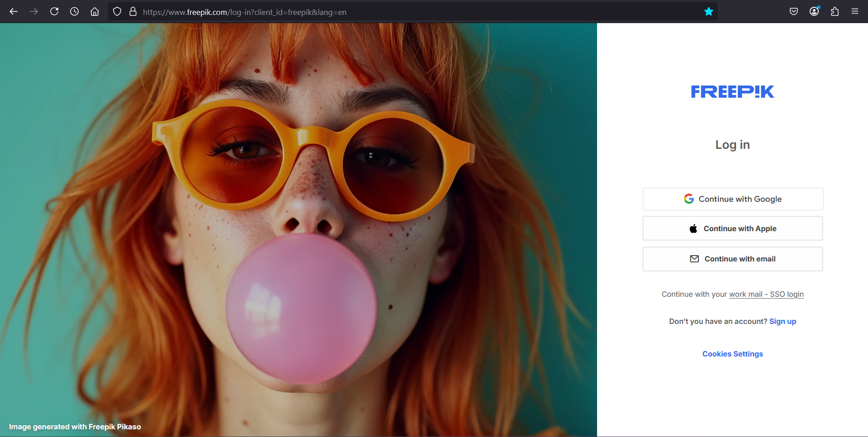This screenshot has height=437, width=868.
Task: Open the Pocket save icon
Action: (794, 12)
